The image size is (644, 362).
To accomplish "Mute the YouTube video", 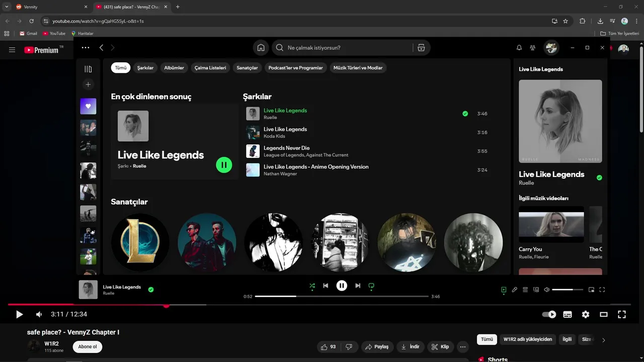I will pyautogui.click(x=39, y=314).
